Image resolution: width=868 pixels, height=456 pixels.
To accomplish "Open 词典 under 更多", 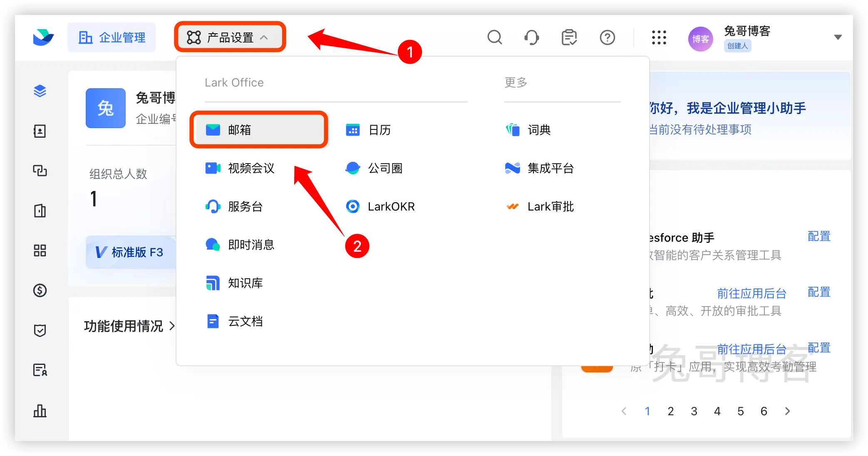I will pos(528,130).
